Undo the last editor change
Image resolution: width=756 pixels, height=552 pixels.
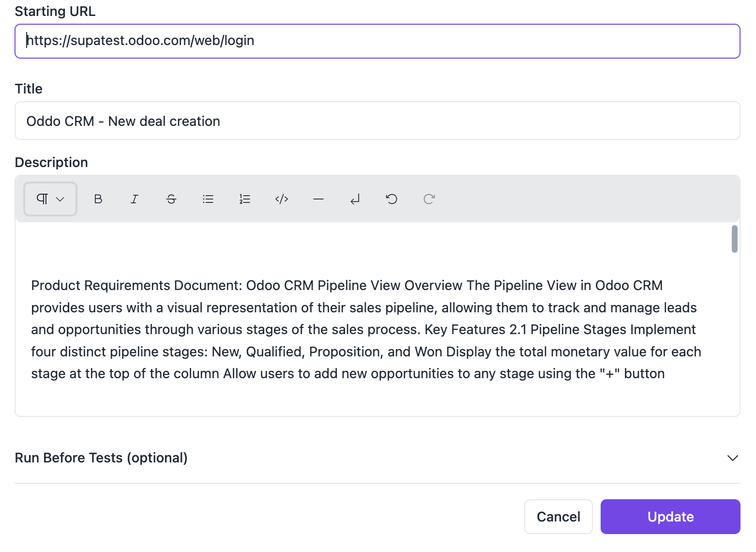pos(392,199)
